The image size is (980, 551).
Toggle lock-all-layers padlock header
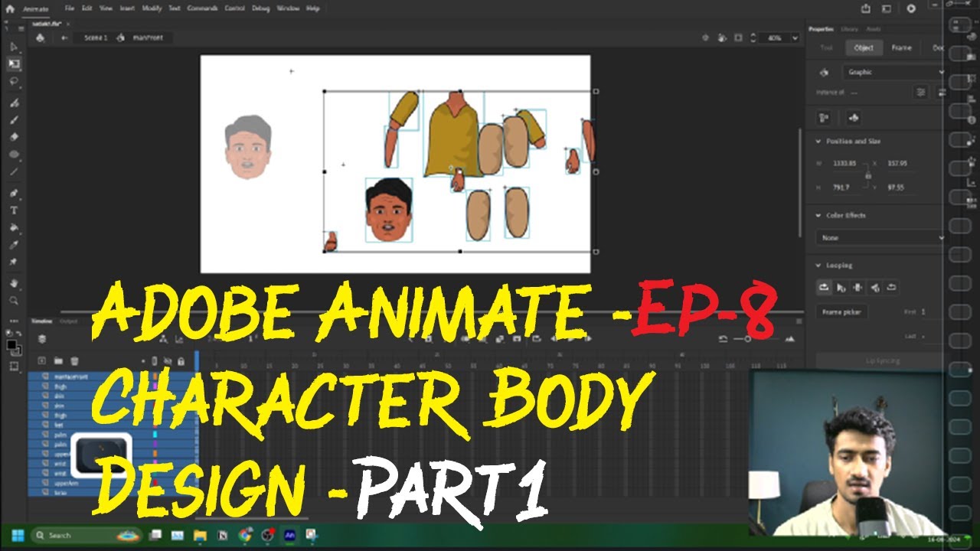tap(181, 360)
